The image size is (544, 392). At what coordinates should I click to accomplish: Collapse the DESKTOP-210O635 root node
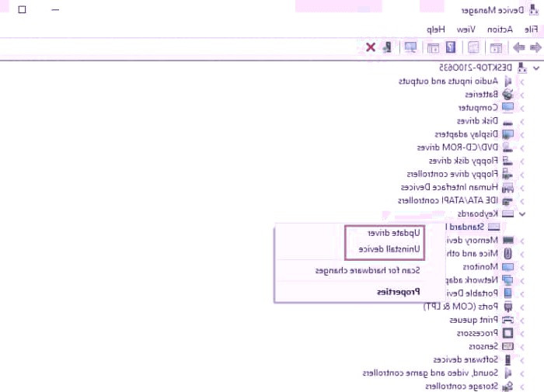(535, 68)
